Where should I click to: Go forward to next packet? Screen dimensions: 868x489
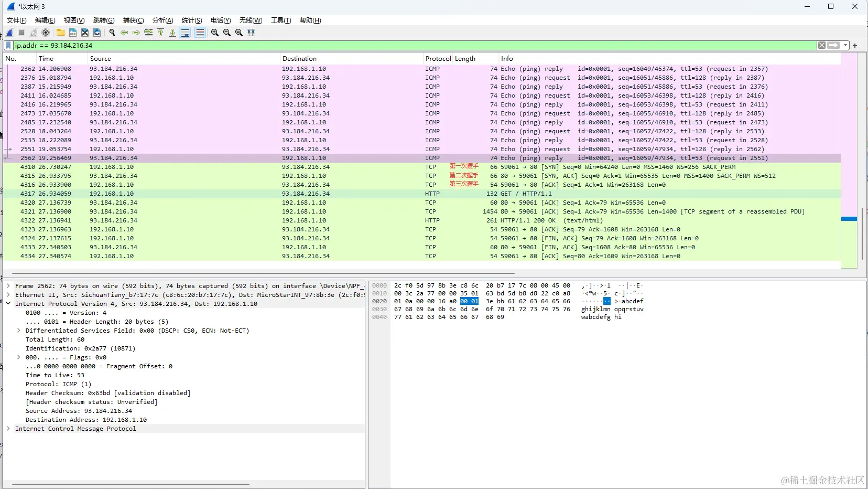[x=136, y=33]
